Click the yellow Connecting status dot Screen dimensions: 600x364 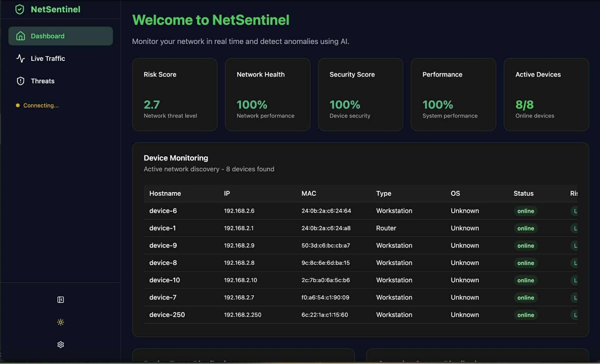click(x=18, y=106)
